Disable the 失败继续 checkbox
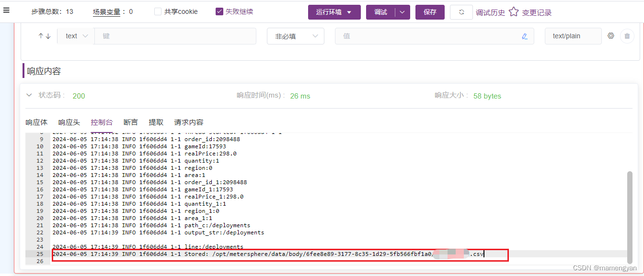 pos(219,11)
